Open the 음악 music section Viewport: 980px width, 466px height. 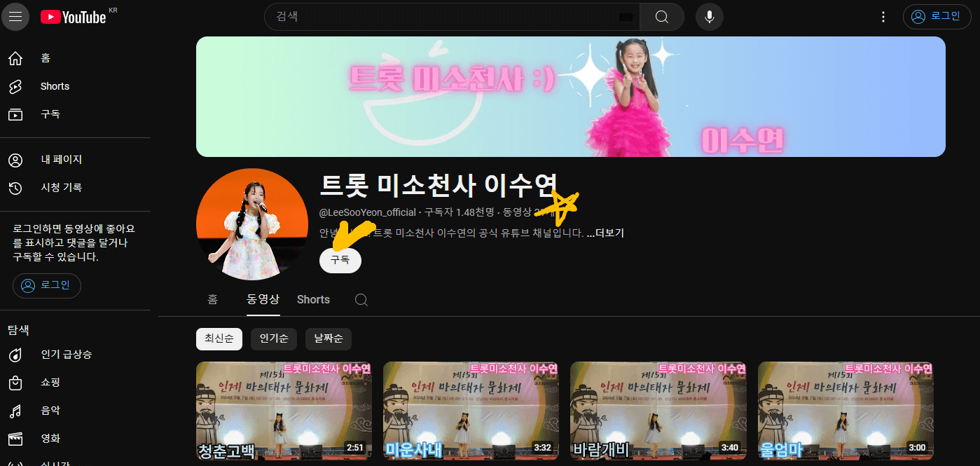[51, 410]
